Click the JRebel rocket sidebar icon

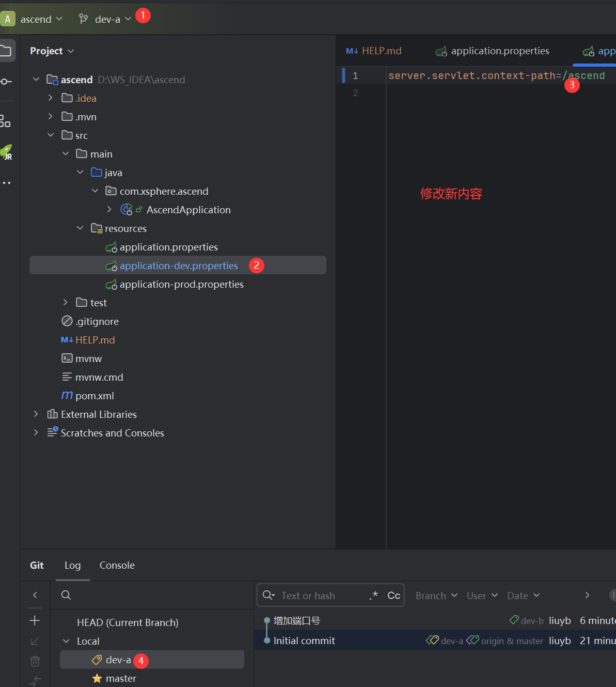point(6,152)
